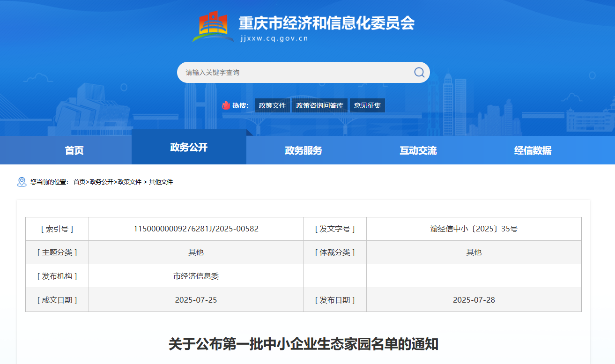Click the location pin icon in breadcrumb
This screenshot has width=615, height=364.
point(22,182)
